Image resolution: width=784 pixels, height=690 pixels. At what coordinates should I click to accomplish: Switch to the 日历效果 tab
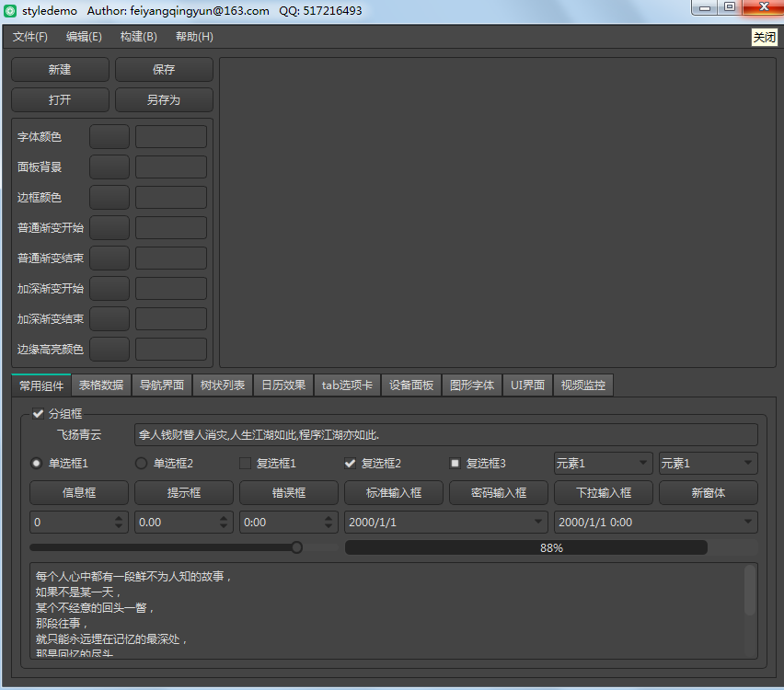click(x=282, y=385)
